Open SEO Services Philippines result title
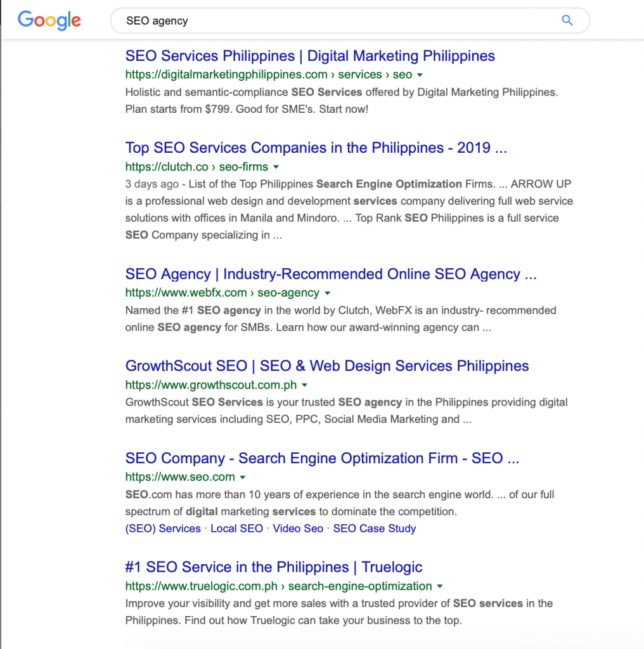 pyautogui.click(x=310, y=56)
